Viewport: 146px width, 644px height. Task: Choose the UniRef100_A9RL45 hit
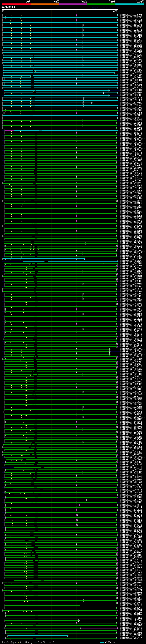tap(131, 105)
